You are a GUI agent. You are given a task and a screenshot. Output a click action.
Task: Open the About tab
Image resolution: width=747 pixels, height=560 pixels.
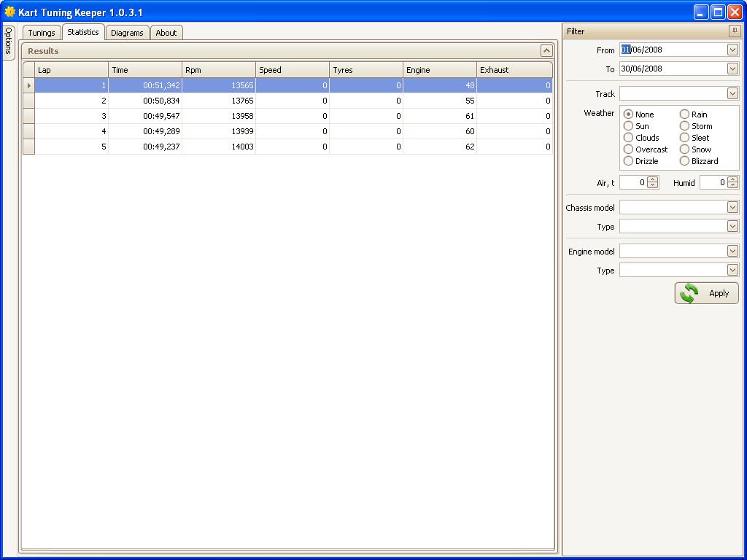click(166, 33)
